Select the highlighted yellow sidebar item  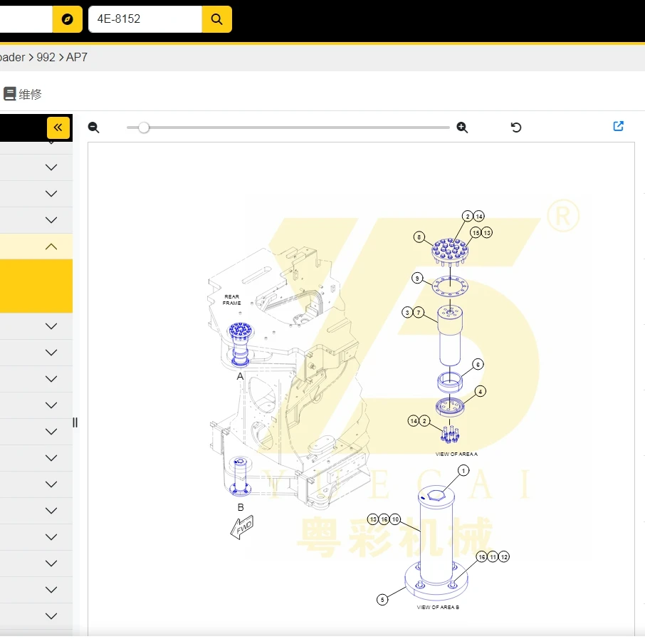tap(36, 286)
